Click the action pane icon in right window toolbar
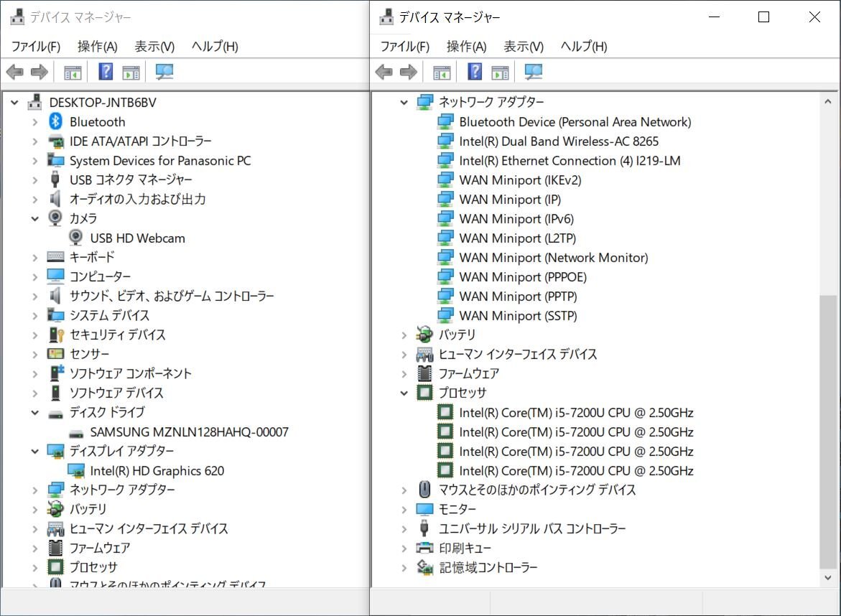 500,72
